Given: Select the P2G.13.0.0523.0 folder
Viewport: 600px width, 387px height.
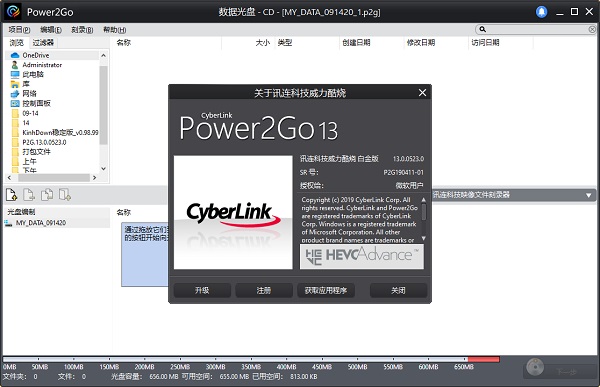Looking at the screenshot, I should click(x=44, y=142).
